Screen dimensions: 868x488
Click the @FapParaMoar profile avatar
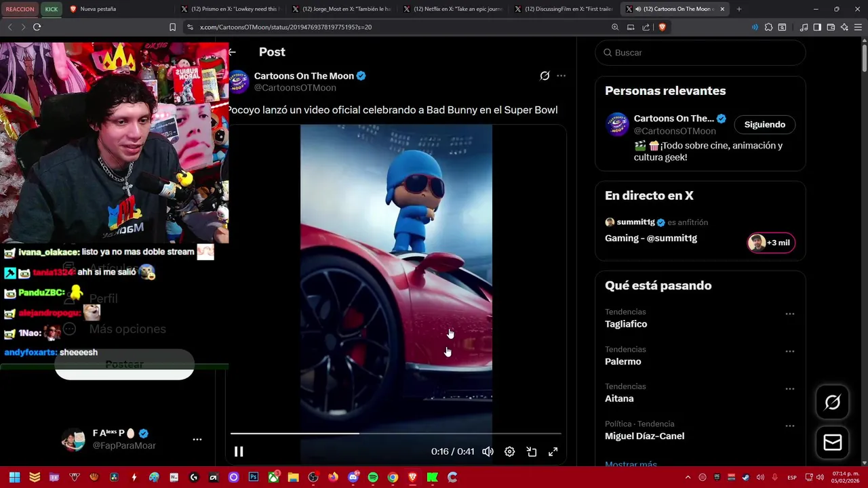point(73,439)
